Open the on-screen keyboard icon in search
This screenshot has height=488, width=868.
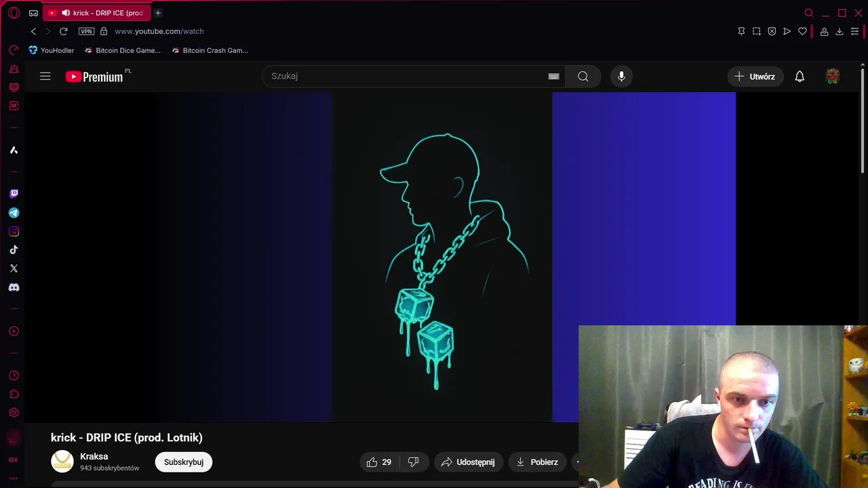point(554,77)
